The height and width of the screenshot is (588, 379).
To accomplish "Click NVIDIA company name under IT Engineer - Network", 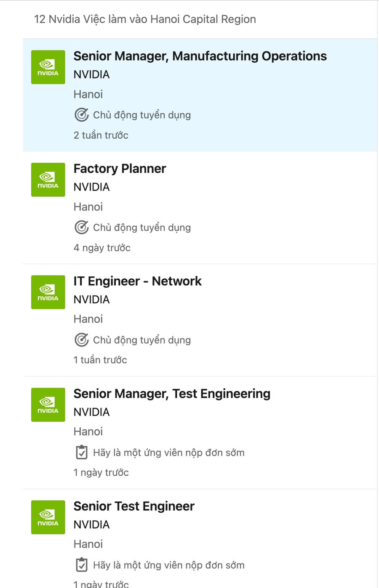I will (91, 299).
